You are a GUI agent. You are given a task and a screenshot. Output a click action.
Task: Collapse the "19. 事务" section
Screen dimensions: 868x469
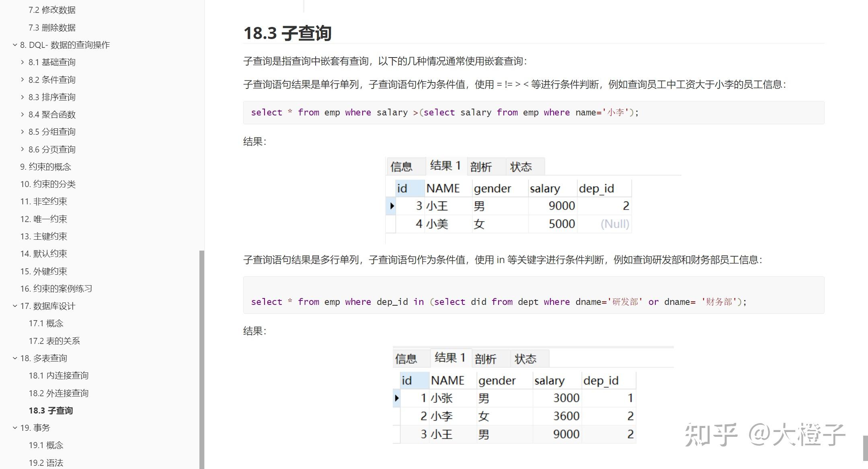coord(14,428)
